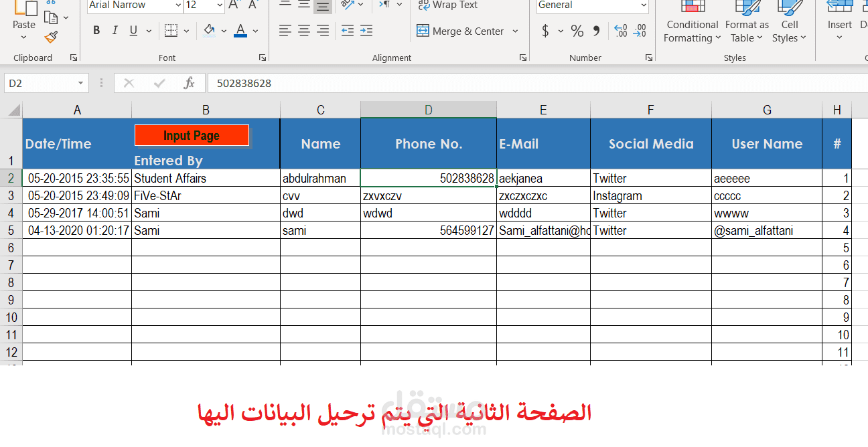Click the Paste button

click(x=24, y=15)
